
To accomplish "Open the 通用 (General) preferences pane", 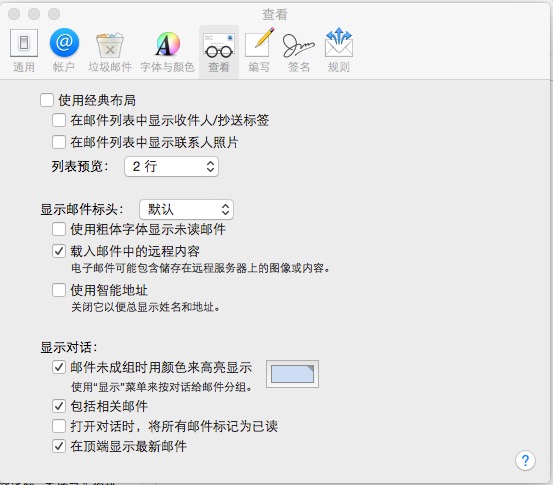I will point(24,50).
